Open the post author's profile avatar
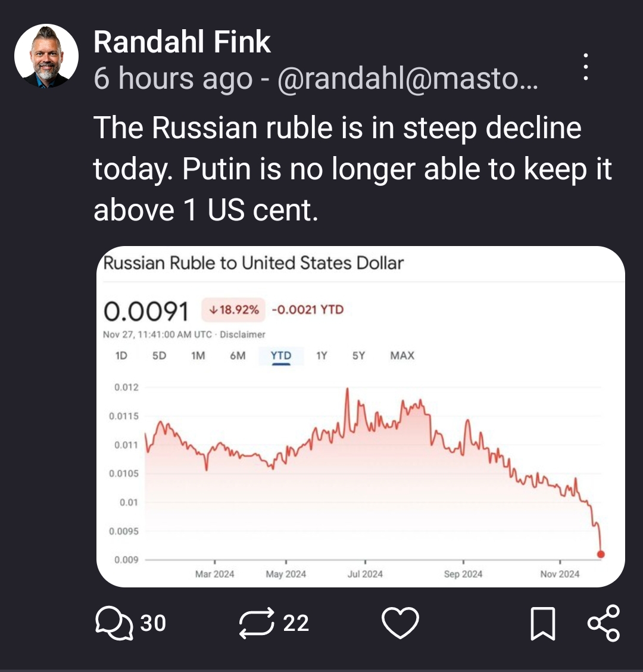Image resolution: width=643 pixels, height=672 pixels. pyautogui.click(x=46, y=57)
